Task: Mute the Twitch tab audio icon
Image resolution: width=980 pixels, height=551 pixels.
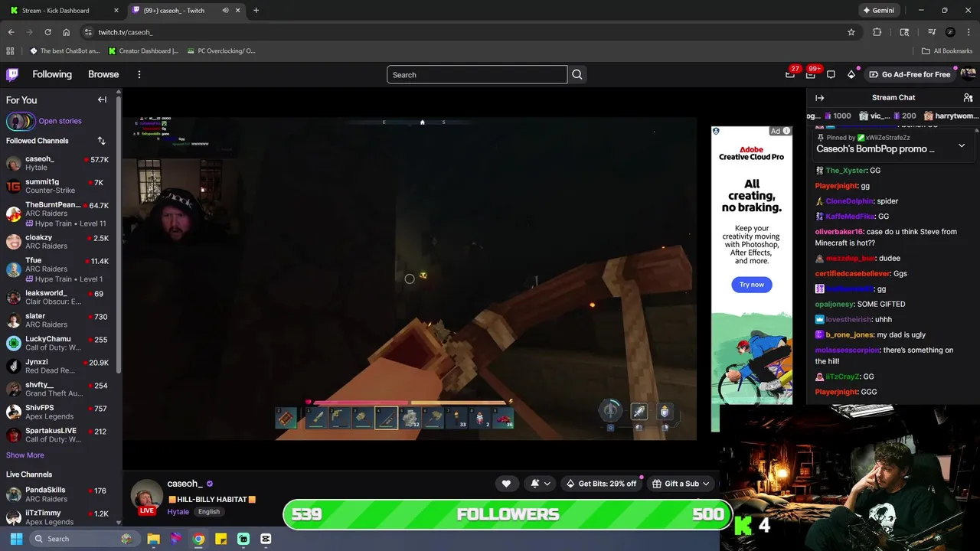Action: (225, 11)
